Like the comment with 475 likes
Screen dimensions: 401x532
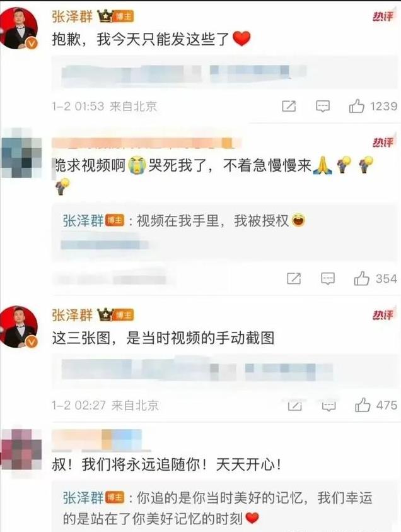(363, 405)
